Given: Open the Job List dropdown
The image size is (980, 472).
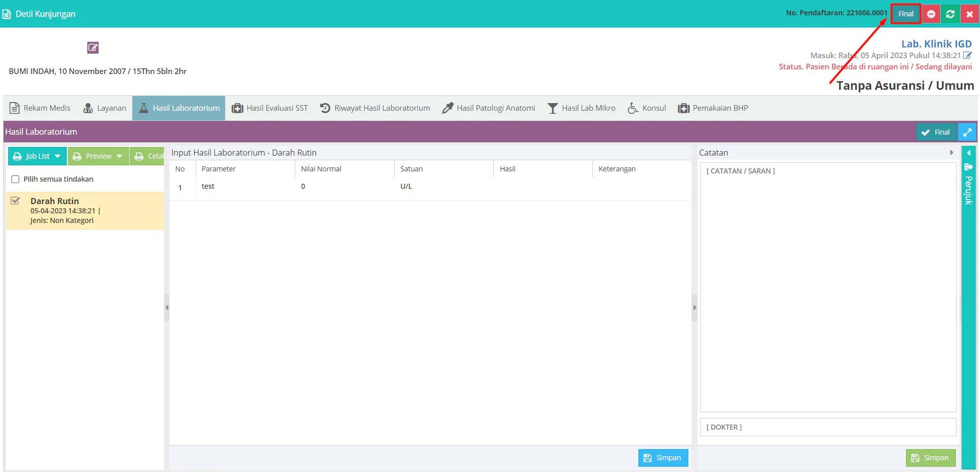Looking at the screenshot, I should pos(37,156).
